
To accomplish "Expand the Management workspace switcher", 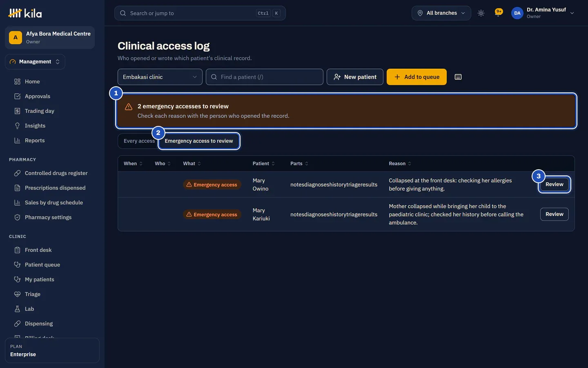I will (35, 62).
